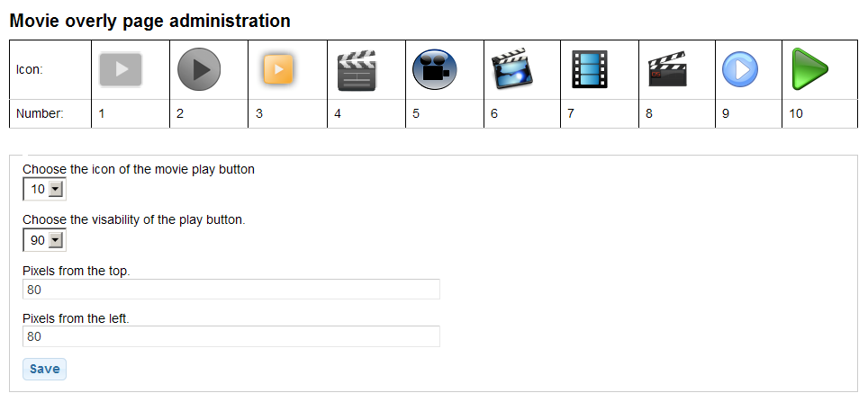
Task: Choose the black clapperboard icon numbered 8
Action: click(667, 69)
